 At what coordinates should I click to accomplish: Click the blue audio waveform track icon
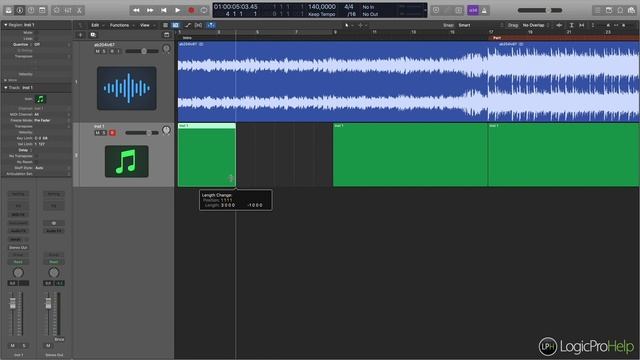[x=127, y=88]
